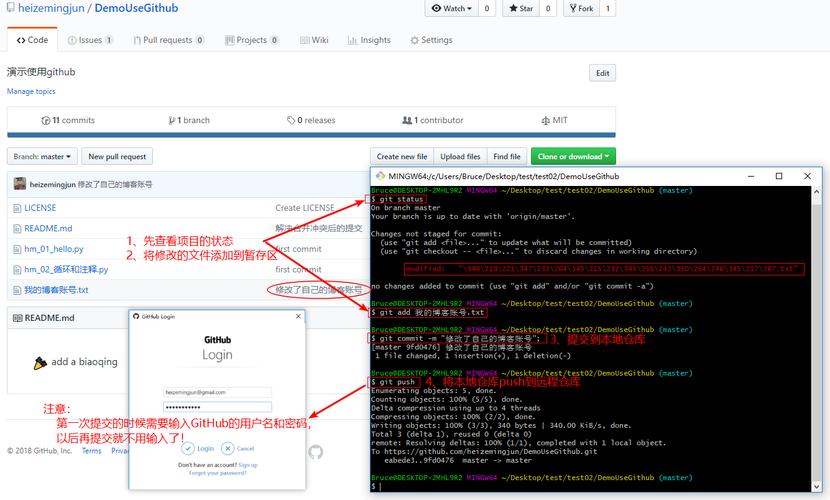Close the GitHub Login dialog
The image size is (830, 500).
pyautogui.click(x=298, y=316)
